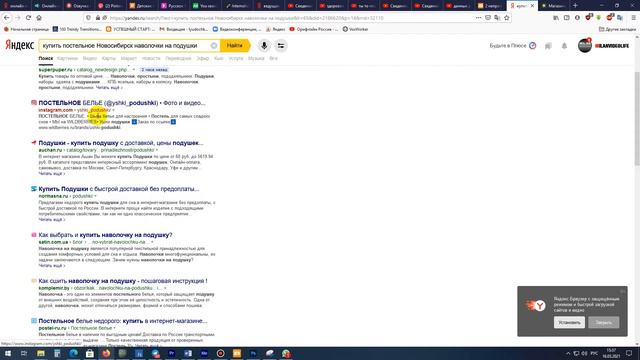Switch to Firefox in the taskbar
640x360 pixels.
tap(106, 353)
